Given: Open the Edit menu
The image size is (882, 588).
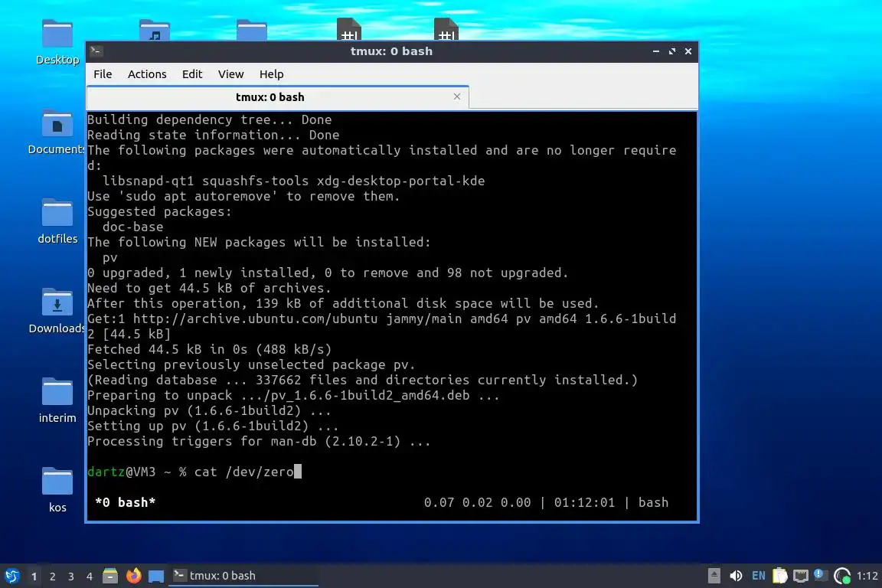Looking at the screenshot, I should (192, 74).
